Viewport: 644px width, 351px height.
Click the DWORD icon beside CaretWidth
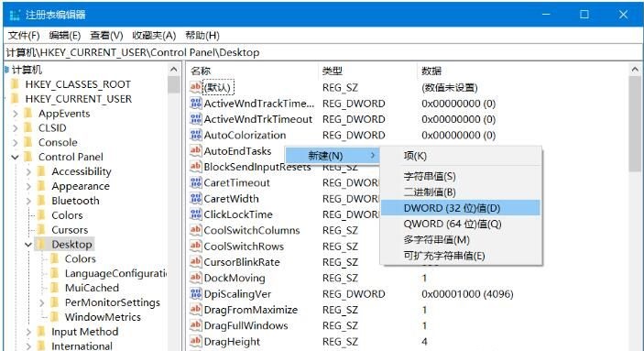coord(195,198)
